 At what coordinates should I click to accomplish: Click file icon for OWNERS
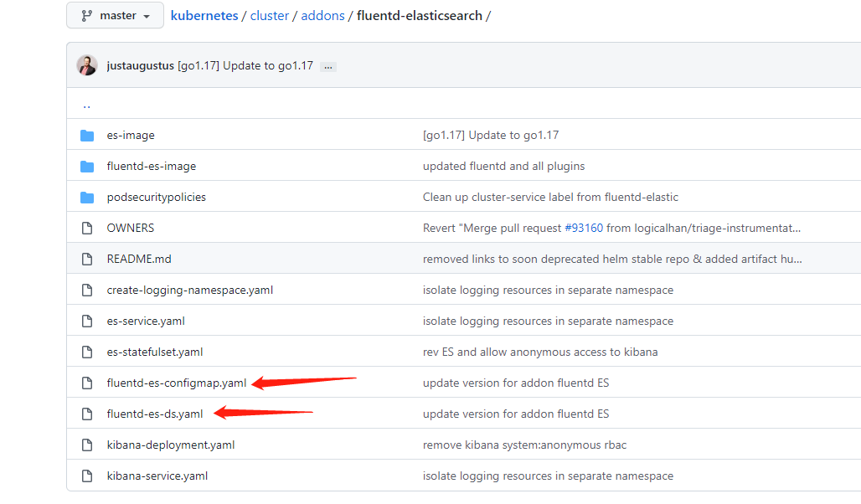click(x=87, y=229)
